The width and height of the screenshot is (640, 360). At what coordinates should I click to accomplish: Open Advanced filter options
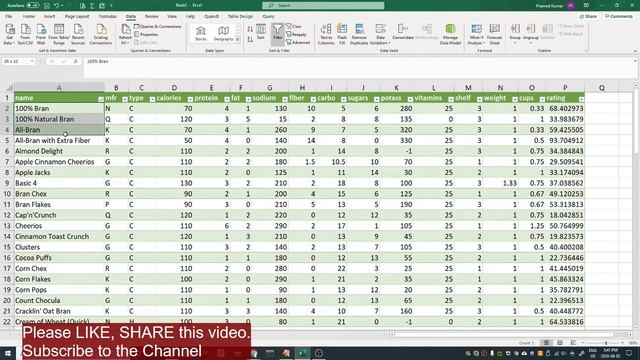click(298, 42)
